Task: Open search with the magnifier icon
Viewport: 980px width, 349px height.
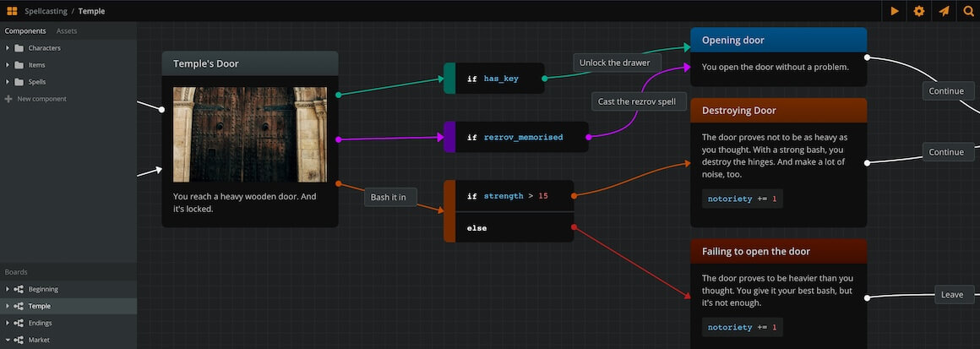Action: point(968,11)
